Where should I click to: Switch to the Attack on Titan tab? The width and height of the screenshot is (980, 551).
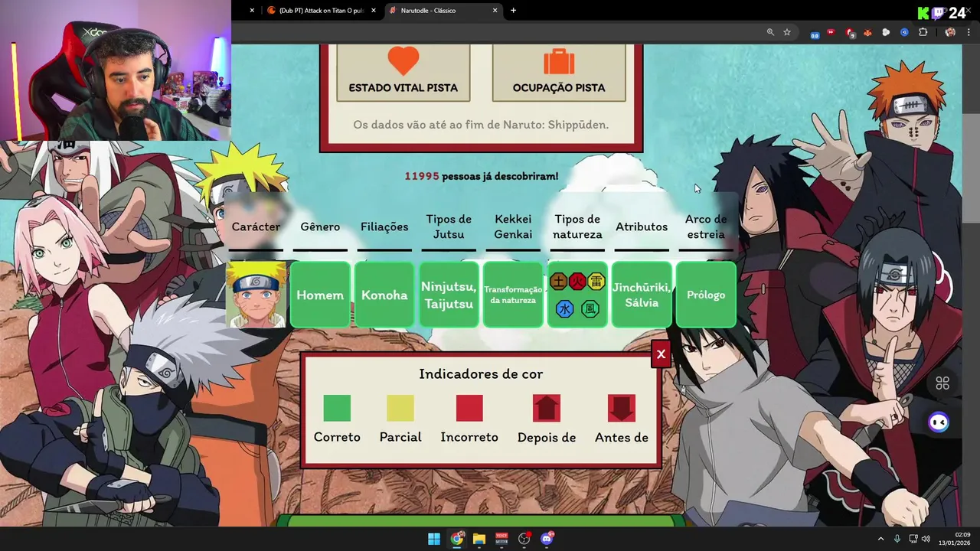(x=321, y=11)
